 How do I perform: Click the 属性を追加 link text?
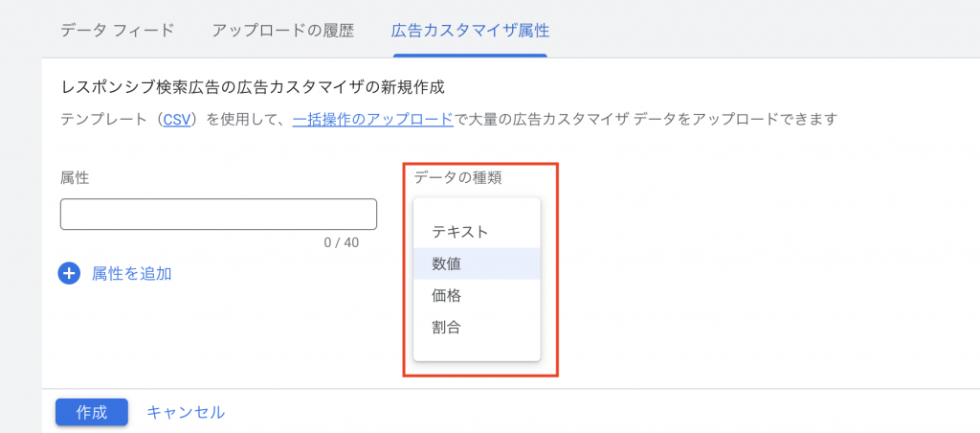coord(131,273)
